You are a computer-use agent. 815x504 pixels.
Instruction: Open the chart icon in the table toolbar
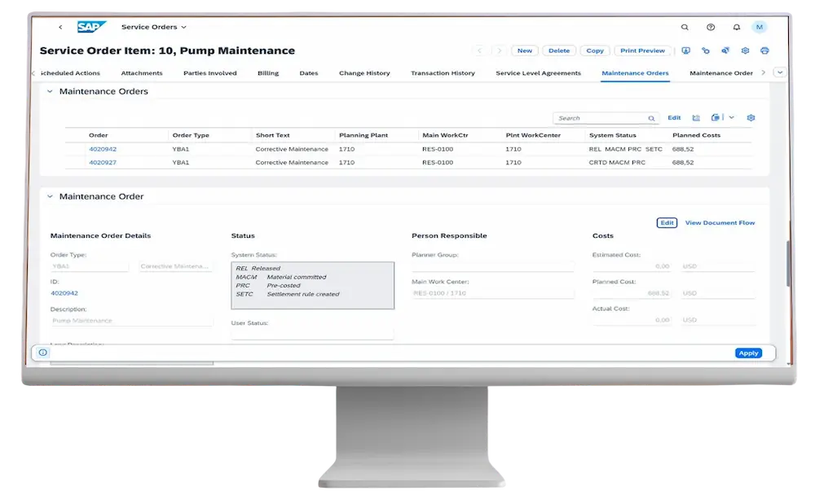(696, 118)
